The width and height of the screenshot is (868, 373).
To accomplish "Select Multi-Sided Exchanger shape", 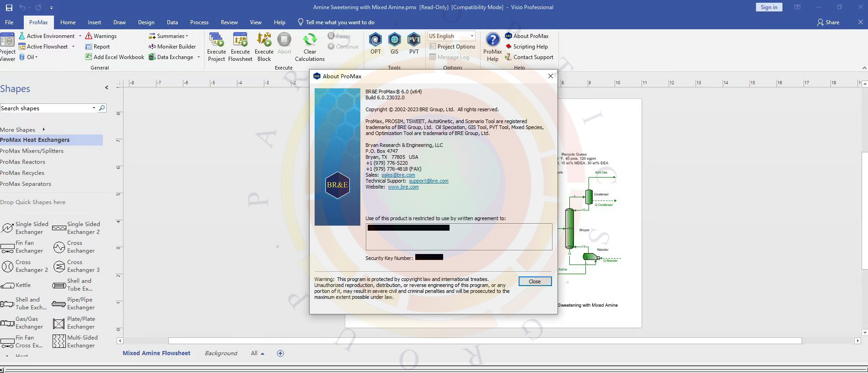I will pos(75,341).
